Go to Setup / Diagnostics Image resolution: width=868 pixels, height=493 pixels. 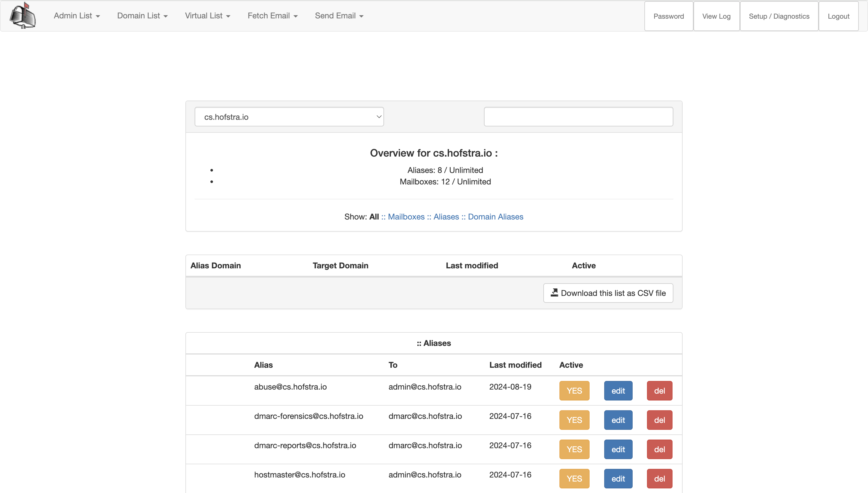coord(779,16)
